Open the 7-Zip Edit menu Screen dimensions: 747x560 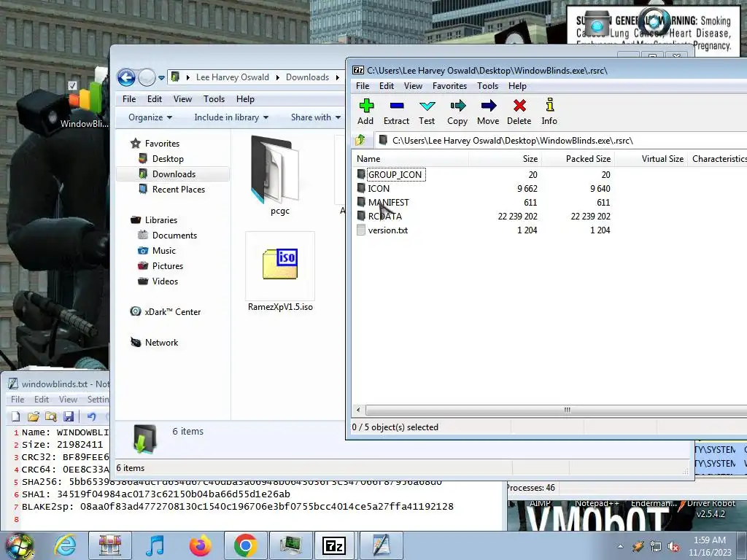pyautogui.click(x=387, y=86)
